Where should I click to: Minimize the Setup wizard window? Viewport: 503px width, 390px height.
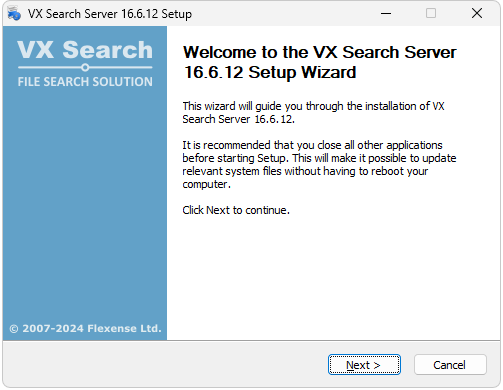[386, 13]
